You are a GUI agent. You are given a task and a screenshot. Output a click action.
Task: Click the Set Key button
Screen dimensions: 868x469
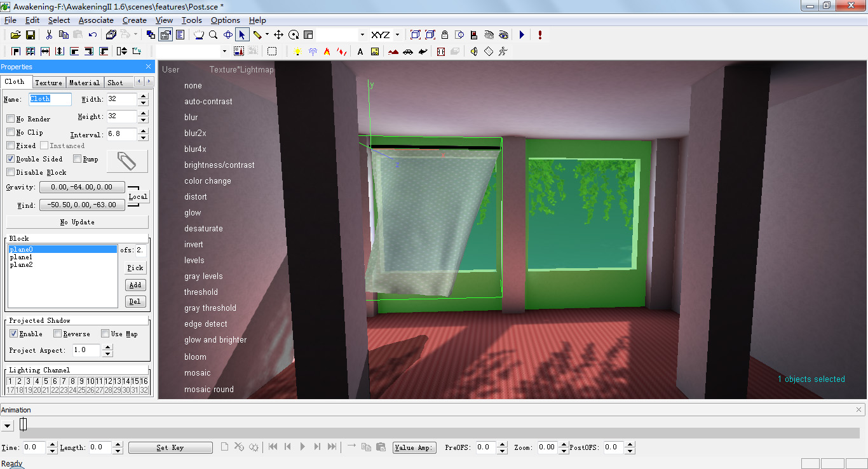point(170,447)
